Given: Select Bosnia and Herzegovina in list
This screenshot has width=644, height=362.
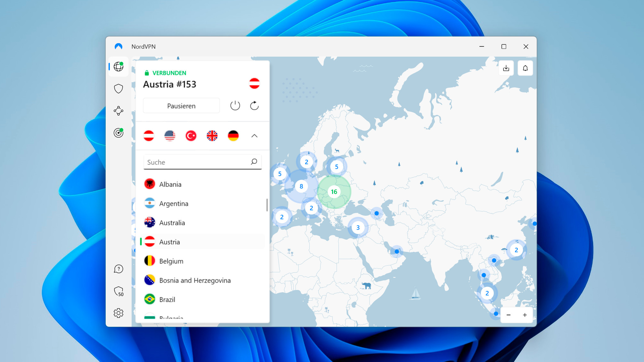Looking at the screenshot, I should (202, 280).
